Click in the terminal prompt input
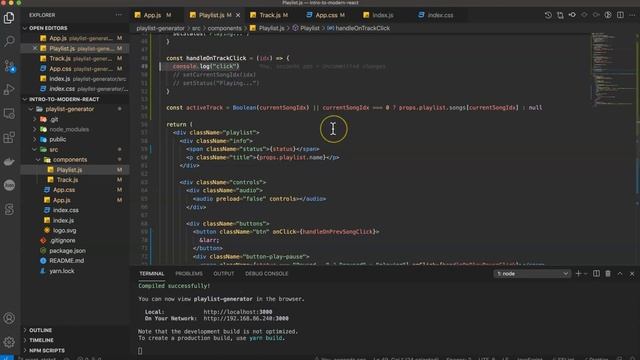 coord(140,351)
